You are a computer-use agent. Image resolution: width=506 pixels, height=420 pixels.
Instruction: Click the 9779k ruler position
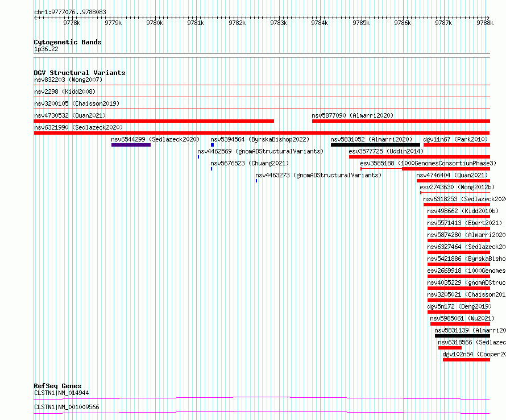pyautogui.click(x=113, y=23)
